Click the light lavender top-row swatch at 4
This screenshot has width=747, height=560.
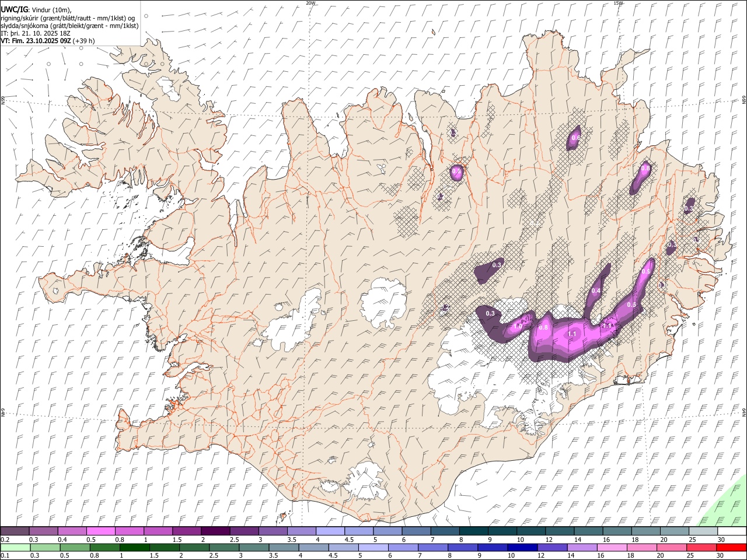[330, 531]
